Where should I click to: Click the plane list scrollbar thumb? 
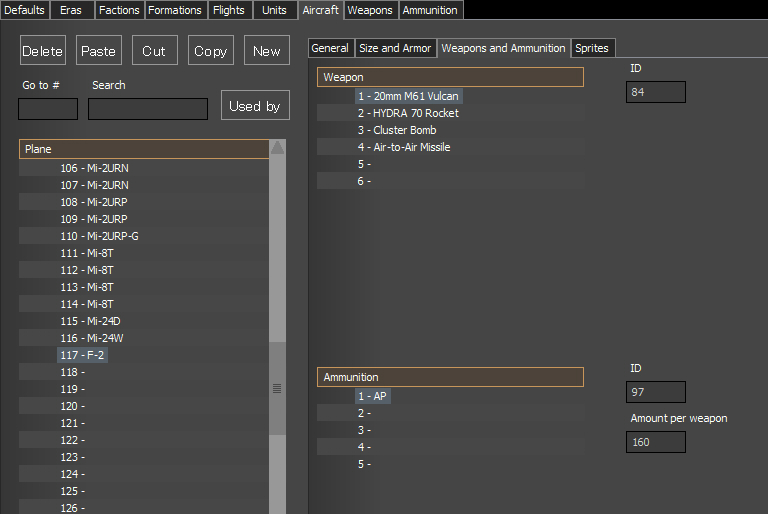pos(277,389)
